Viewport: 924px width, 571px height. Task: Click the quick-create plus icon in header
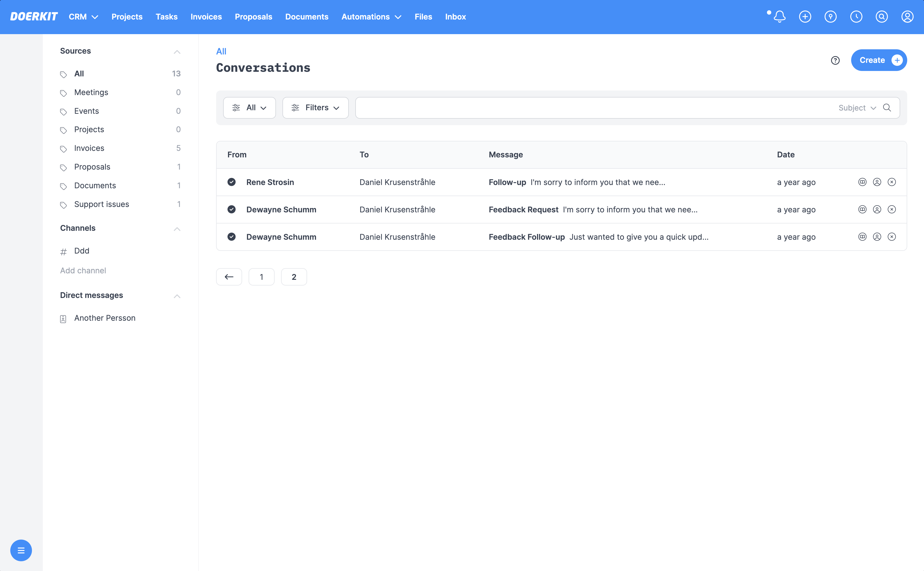pos(805,17)
